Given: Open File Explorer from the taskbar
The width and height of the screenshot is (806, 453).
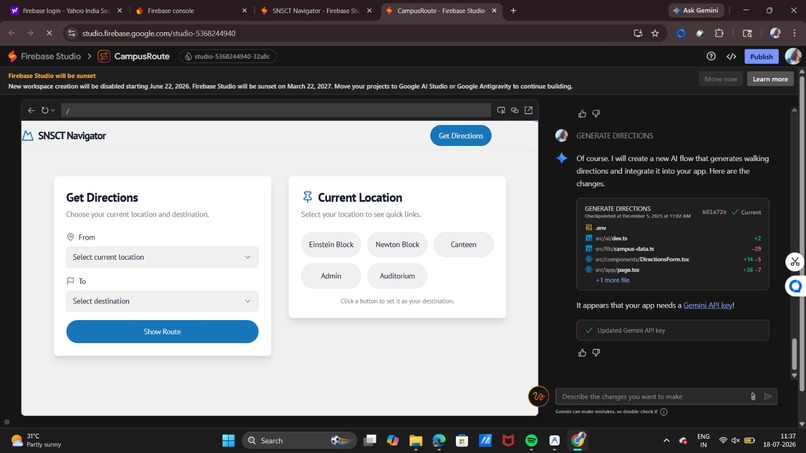Looking at the screenshot, I should [415, 440].
